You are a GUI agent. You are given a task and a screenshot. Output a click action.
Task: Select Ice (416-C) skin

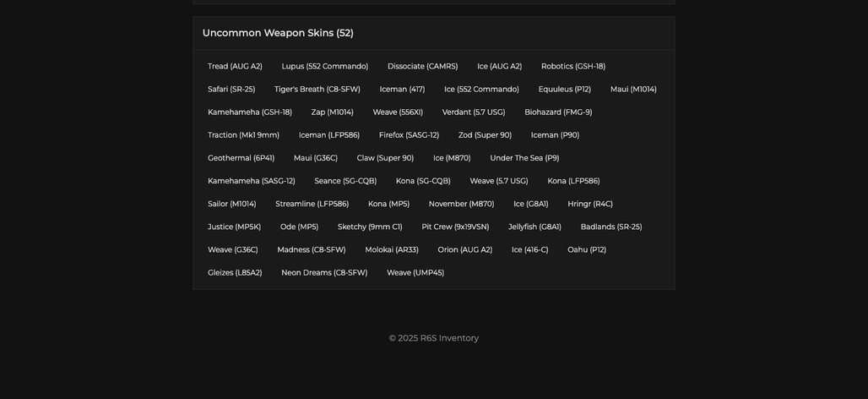[x=529, y=250]
